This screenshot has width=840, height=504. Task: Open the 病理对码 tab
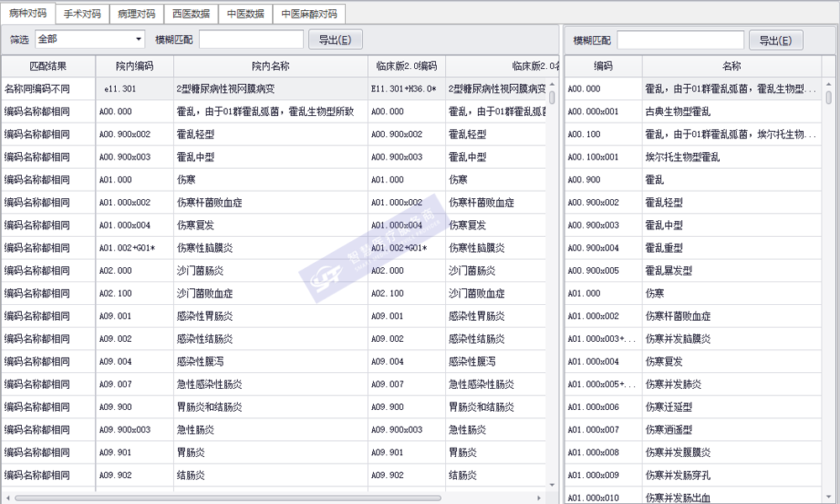click(x=136, y=14)
